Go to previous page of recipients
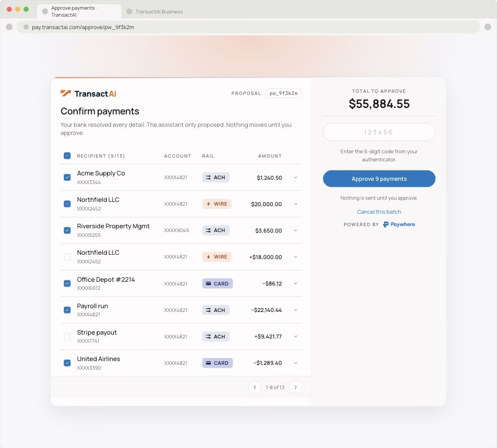The height and width of the screenshot is (448, 497). (x=254, y=387)
